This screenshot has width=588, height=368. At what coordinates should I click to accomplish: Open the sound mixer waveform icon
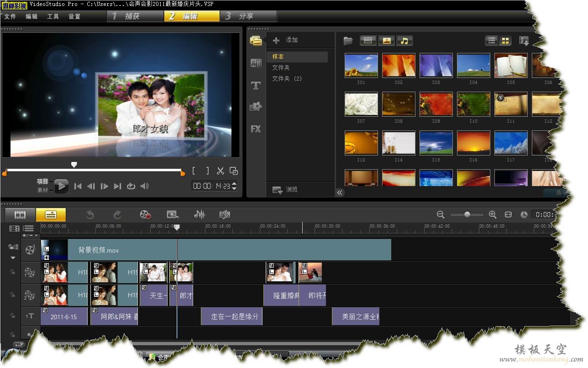pyautogui.click(x=199, y=214)
